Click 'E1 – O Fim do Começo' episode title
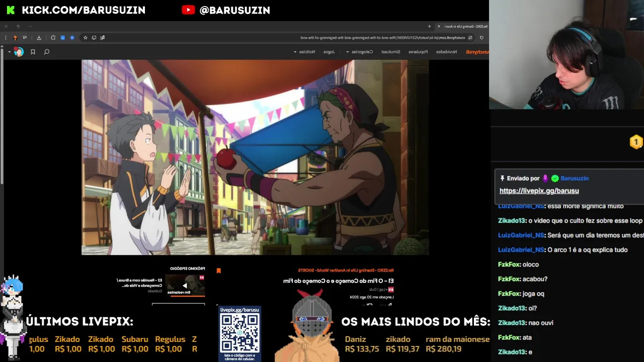 (339, 281)
